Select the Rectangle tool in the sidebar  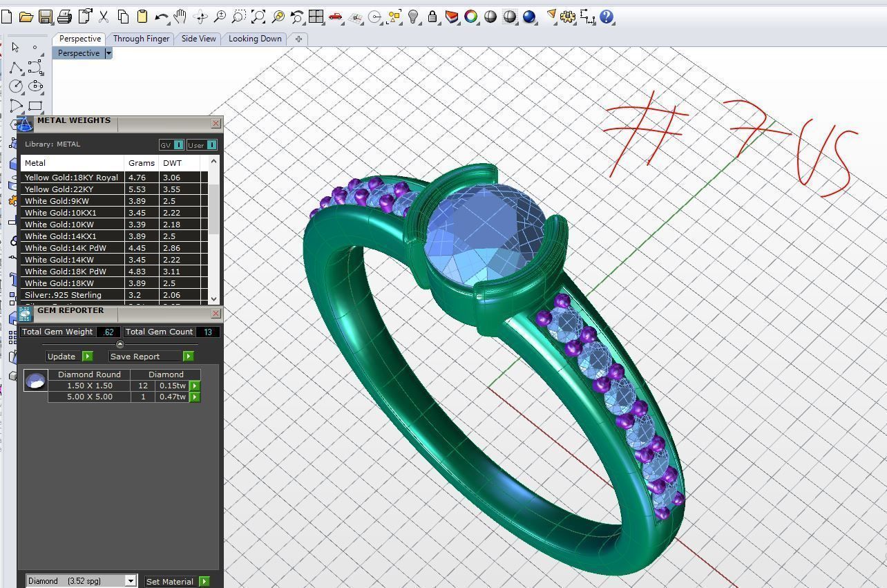[35, 106]
